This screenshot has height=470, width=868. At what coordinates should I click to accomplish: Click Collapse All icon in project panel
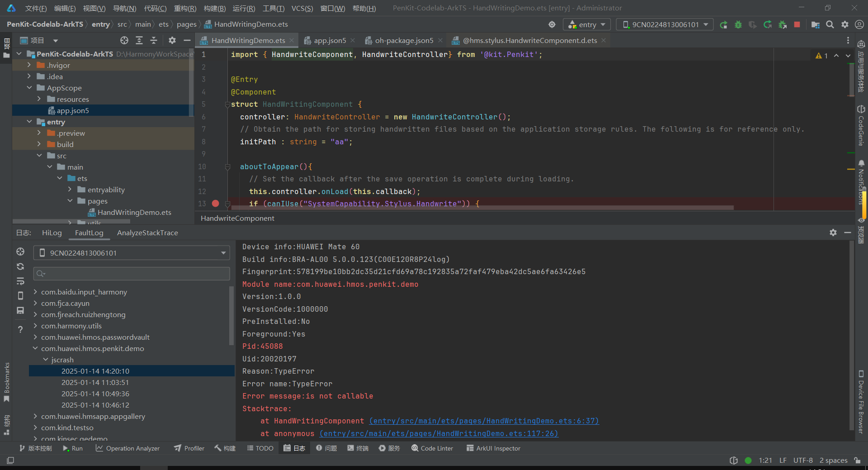click(154, 40)
